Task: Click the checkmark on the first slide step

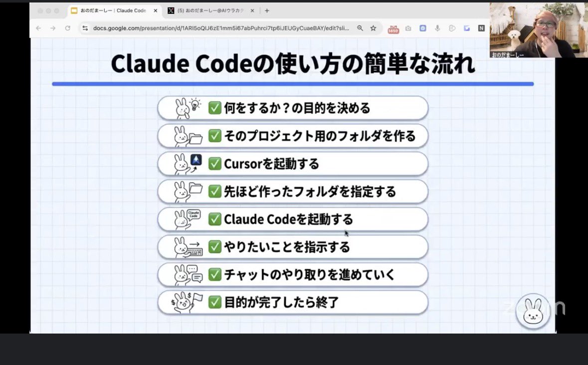Action: 214,108
